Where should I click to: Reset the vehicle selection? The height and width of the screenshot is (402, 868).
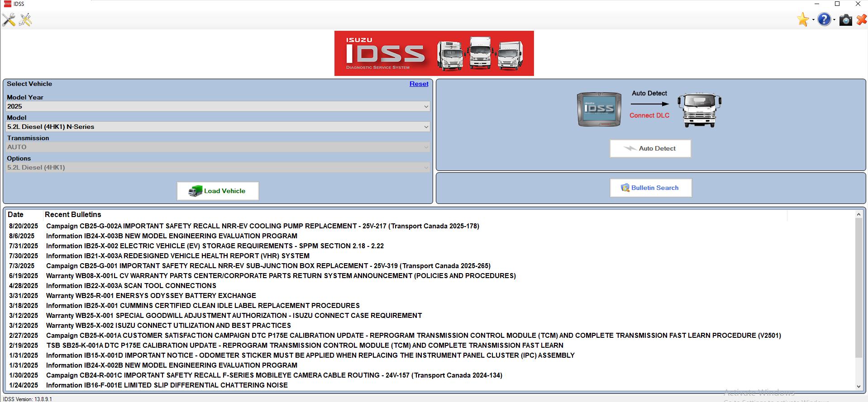coord(419,84)
